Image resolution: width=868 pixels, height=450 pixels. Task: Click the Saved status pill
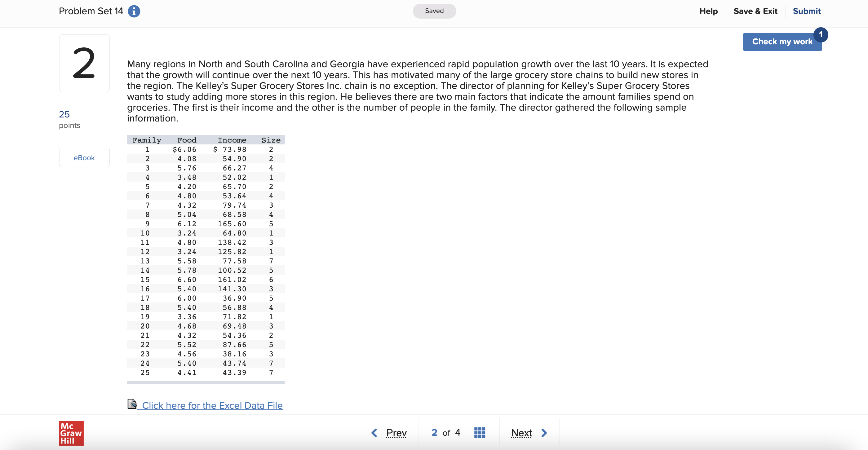click(434, 11)
